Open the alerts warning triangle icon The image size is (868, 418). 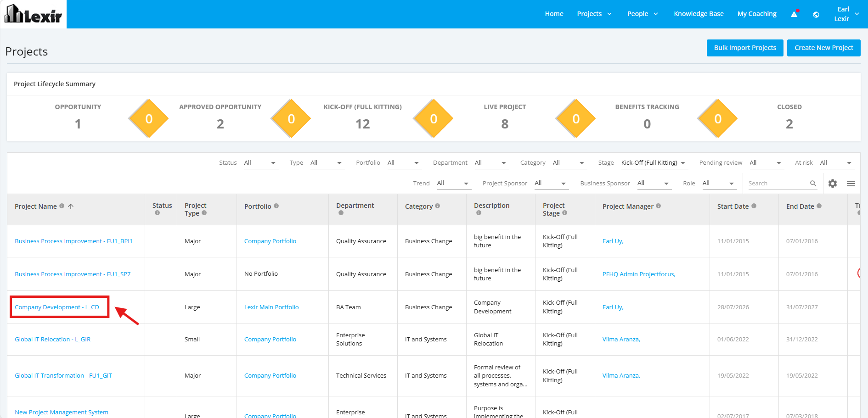[x=794, y=14]
